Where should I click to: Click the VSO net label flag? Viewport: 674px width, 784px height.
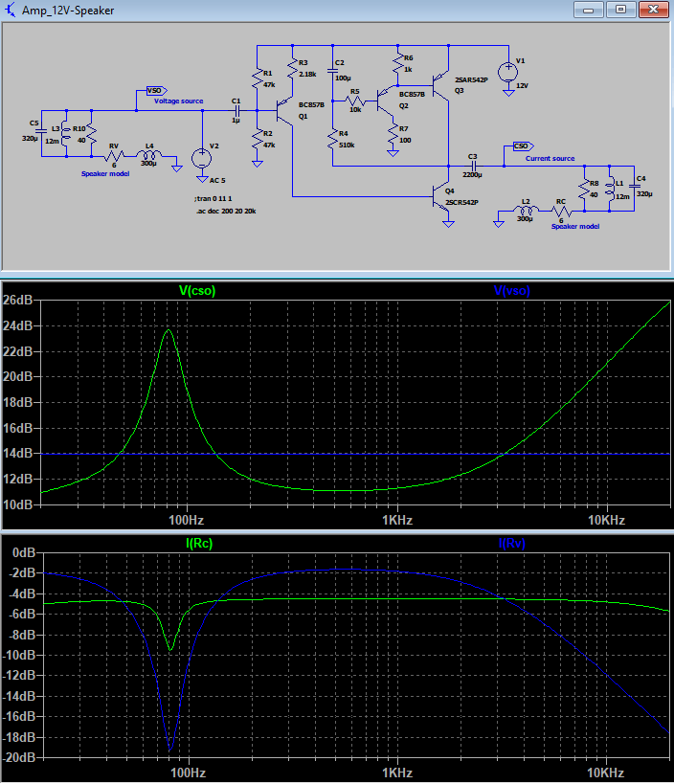point(156,91)
